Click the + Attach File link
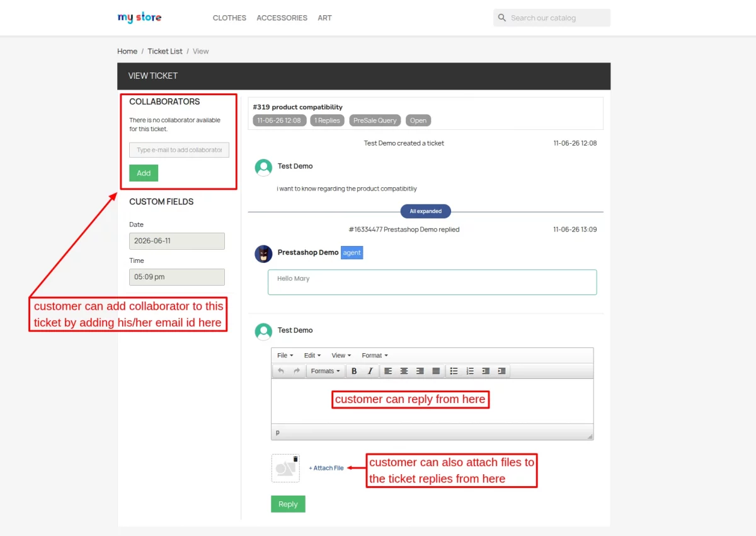Viewport: 756px width, 536px height. (x=326, y=468)
